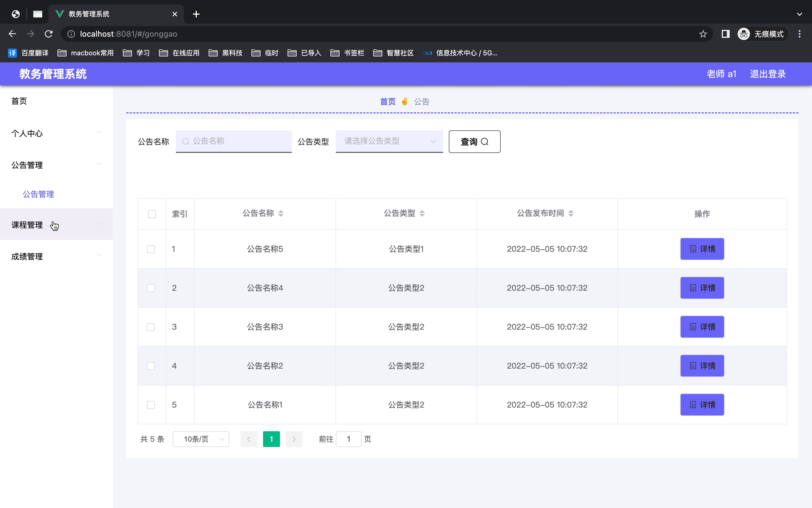Open the 请选择公告类型 dropdown
This screenshot has width=812, height=508.
tap(389, 141)
